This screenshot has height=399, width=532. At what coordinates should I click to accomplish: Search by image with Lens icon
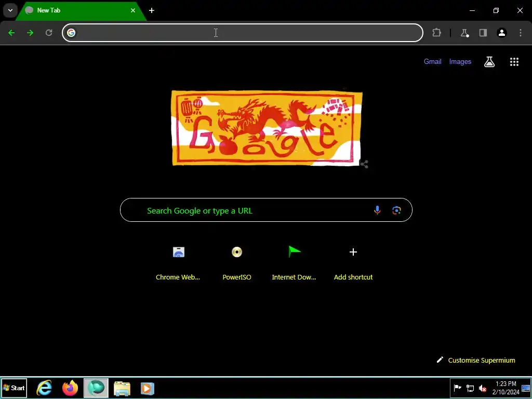(396, 210)
